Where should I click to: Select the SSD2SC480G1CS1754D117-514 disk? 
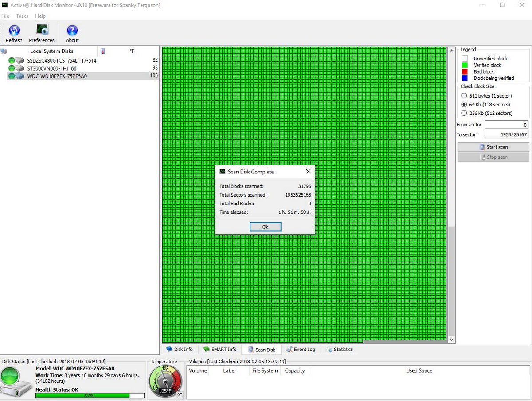62,60
